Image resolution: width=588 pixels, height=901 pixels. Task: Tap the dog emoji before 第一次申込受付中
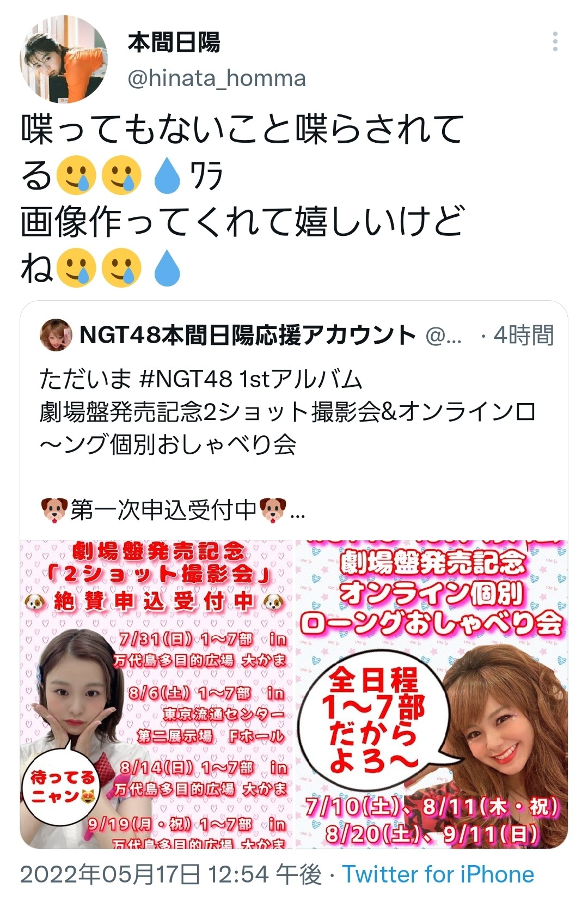point(54,510)
